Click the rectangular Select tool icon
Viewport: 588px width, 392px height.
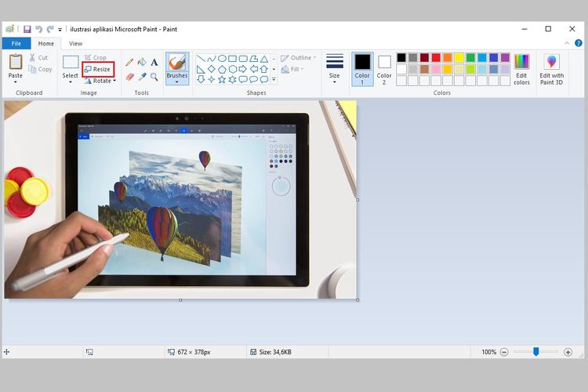tap(70, 62)
